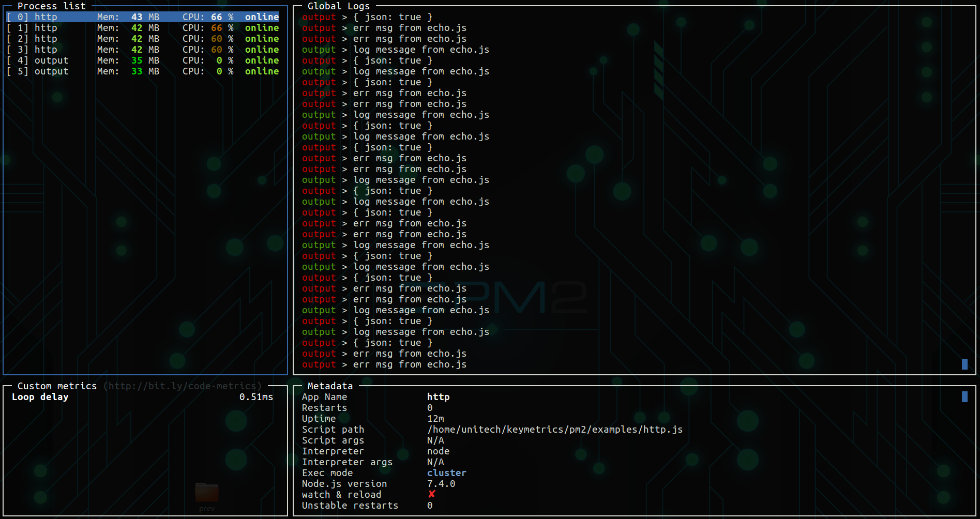Open the code-metrics bit.ly link
The height and width of the screenshot is (519, 980).
click(182, 386)
